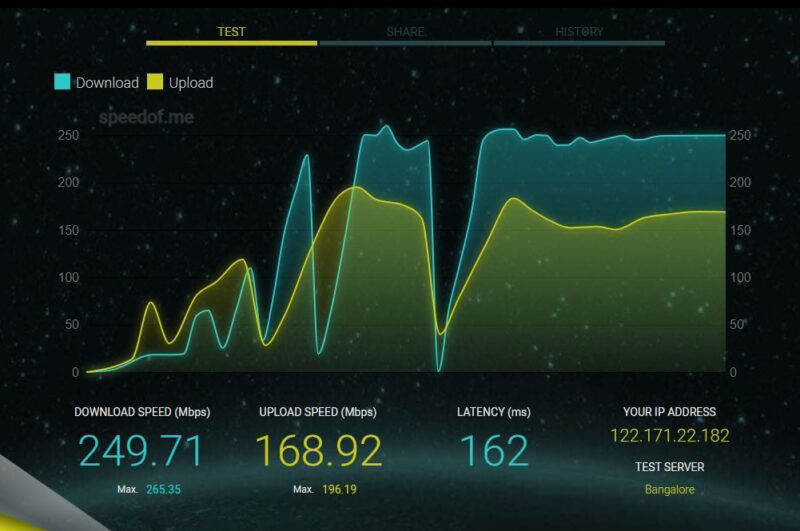Screen dimensions: 800x531
Task: Toggle the Download series legend label
Action: [x=107, y=83]
